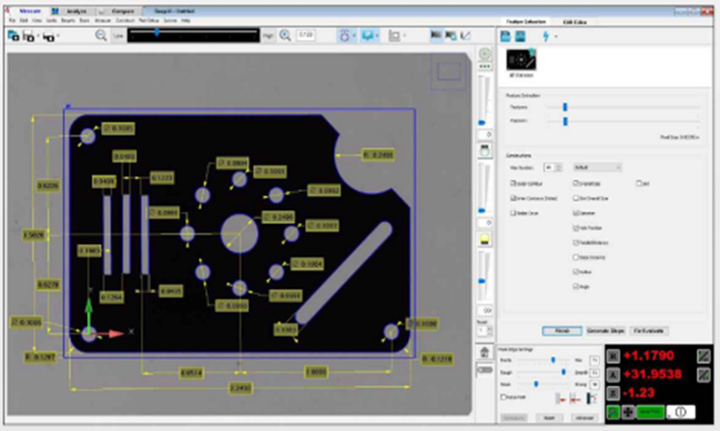Click the magnification value field beside zoom in
The image size is (720, 431).
(306, 35)
